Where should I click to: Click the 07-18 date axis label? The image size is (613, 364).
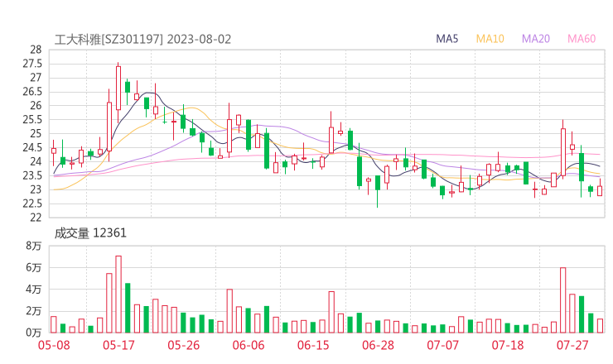508,345
